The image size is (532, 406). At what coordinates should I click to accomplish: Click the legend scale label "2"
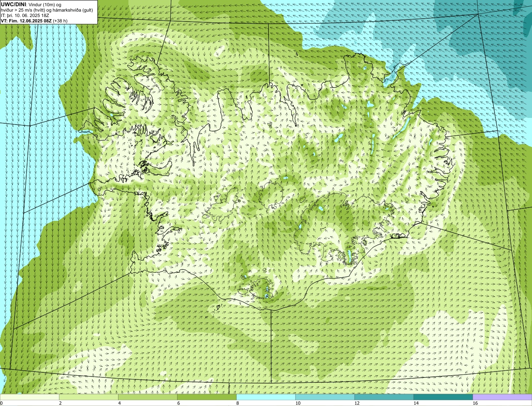tap(60, 403)
